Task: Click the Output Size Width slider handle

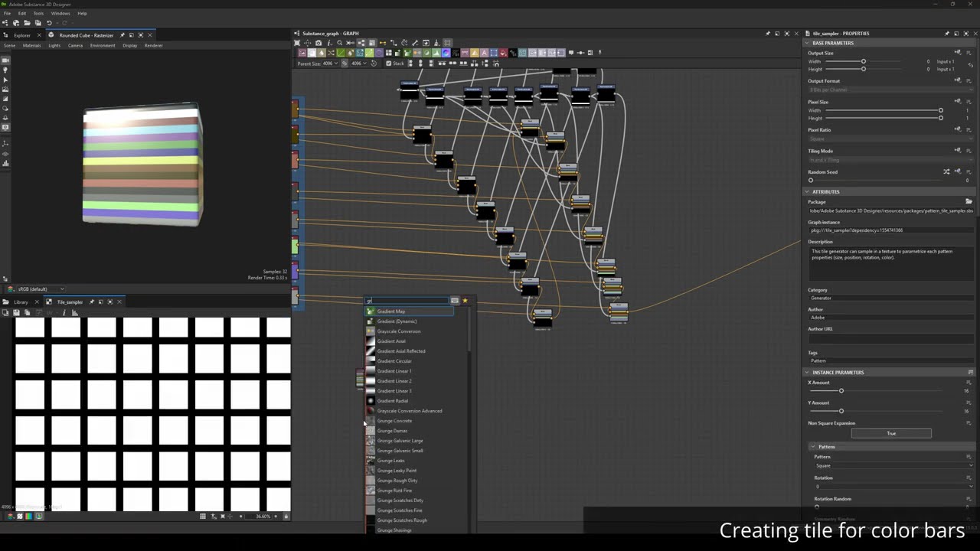Action: 864,61
